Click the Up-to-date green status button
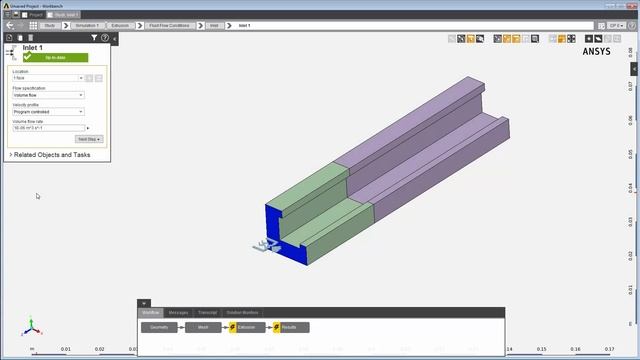The height and width of the screenshot is (360, 640). tap(56, 58)
